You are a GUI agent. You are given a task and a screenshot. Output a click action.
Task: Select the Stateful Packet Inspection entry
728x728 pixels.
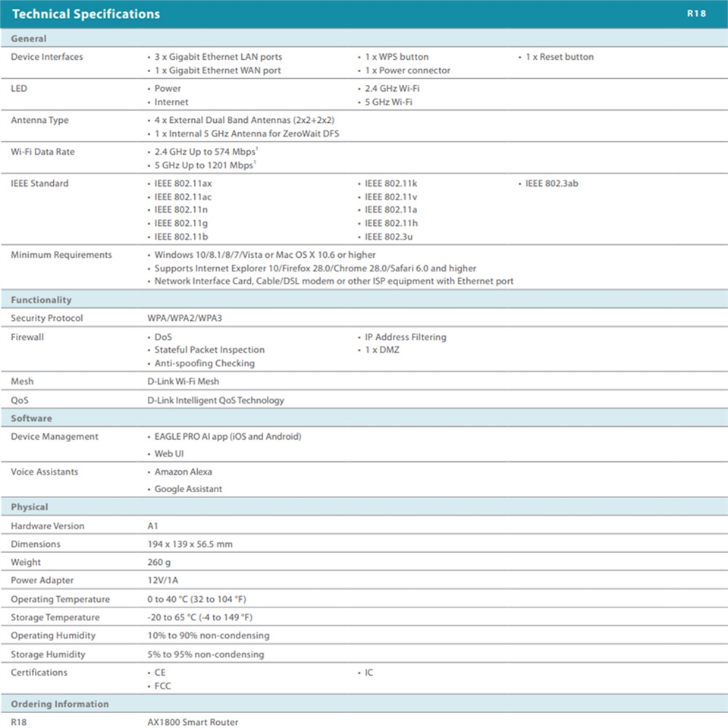pos(209,350)
